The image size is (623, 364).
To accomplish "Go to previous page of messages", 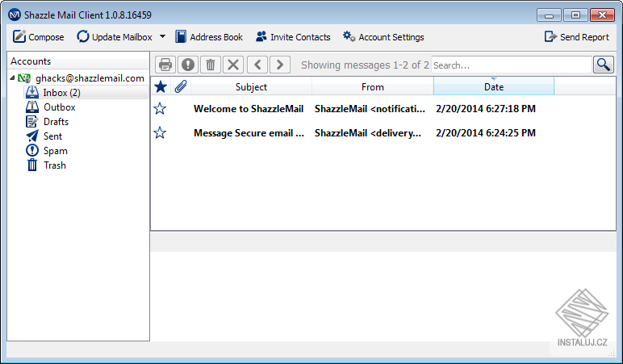I will (257, 65).
